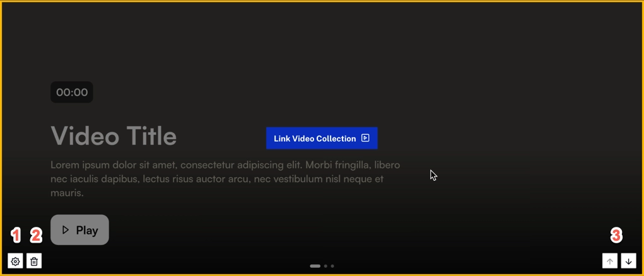The image size is (644, 276).
Task: Jump to the third carousel slide dot
Action: coord(332,266)
